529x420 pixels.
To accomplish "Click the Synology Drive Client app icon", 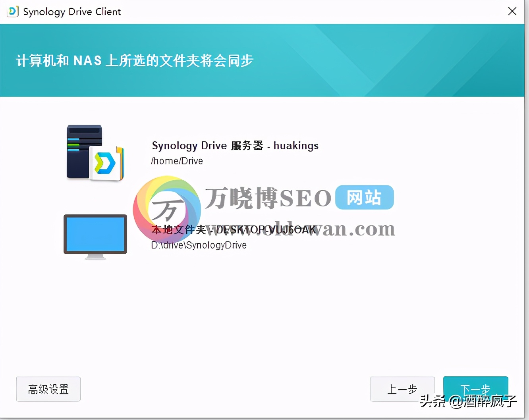I will [x=12, y=12].
